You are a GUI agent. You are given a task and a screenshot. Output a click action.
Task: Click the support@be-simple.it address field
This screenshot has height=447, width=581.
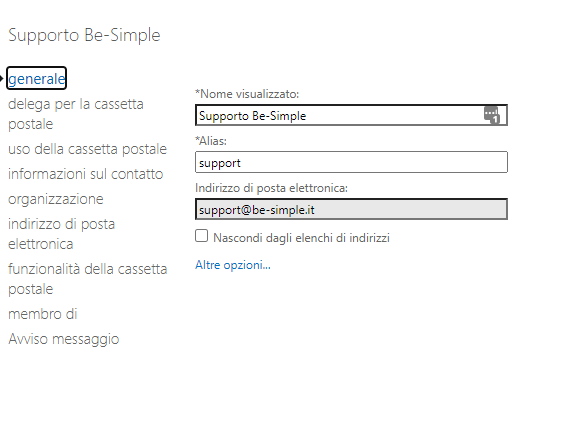coord(351,209)
